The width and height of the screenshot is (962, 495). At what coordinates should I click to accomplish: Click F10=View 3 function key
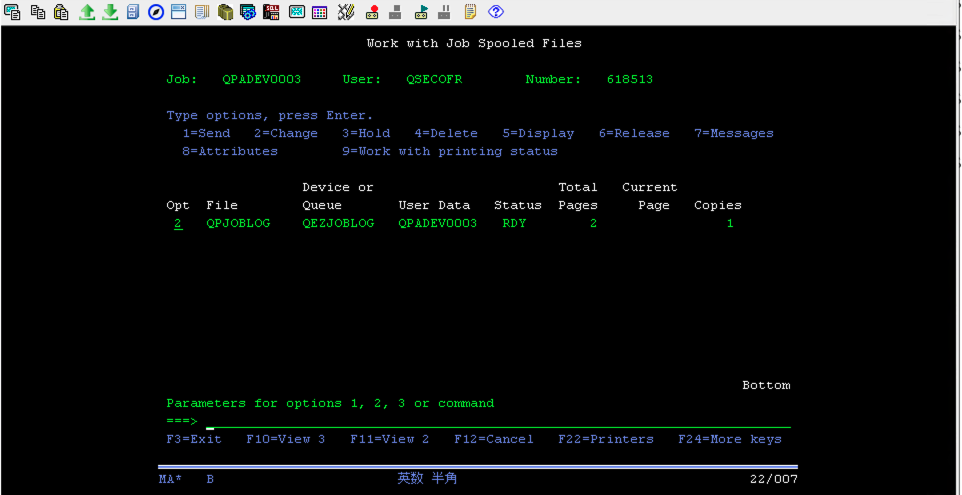286,439
